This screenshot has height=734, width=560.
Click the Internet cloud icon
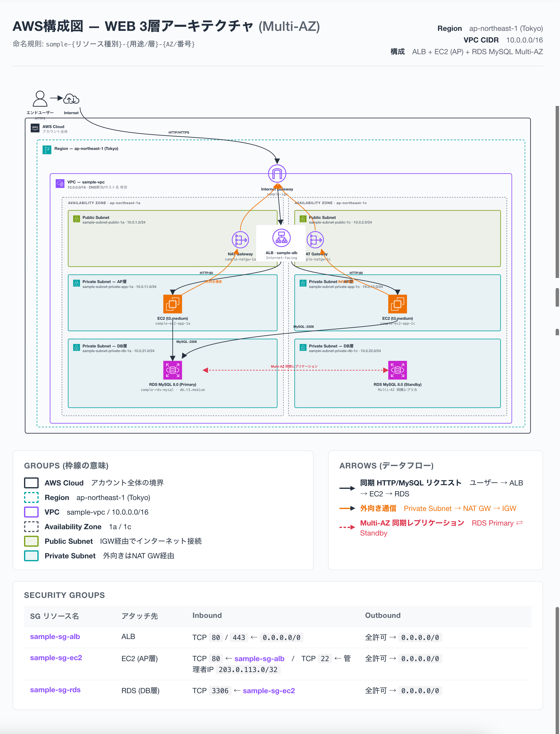coord(71,99)
